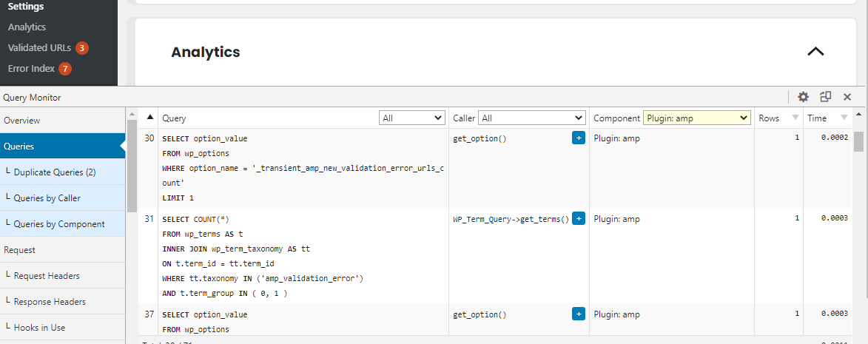Screen dimensions: 868x344
Task: Go to AMP Settings menu item
Action: (x=26, y=7)
